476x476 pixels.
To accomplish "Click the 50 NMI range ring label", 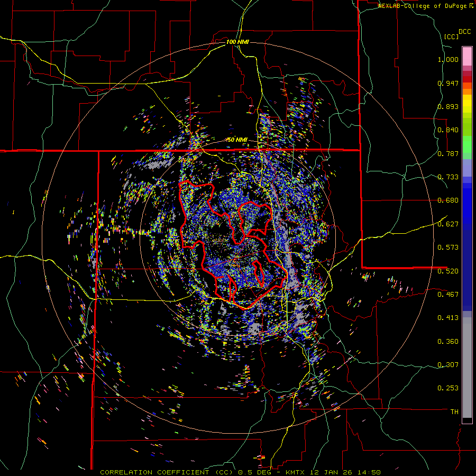I will 237,140.
